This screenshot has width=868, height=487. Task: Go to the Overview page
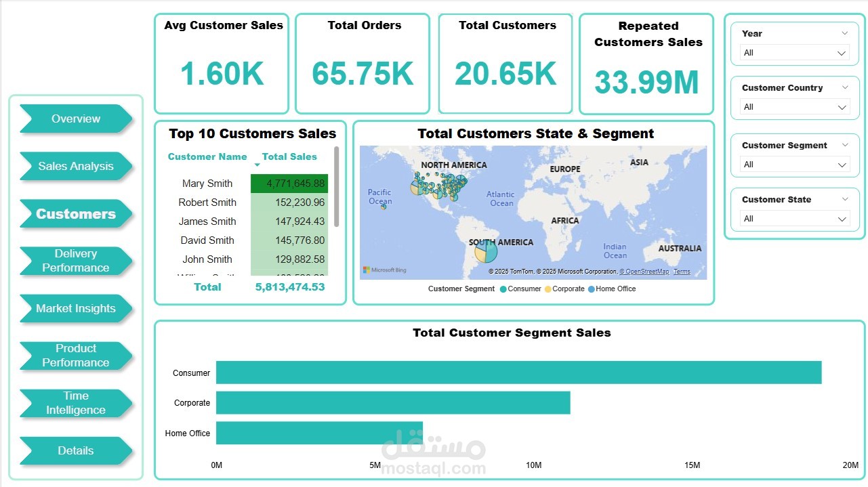tap(76, 119)
